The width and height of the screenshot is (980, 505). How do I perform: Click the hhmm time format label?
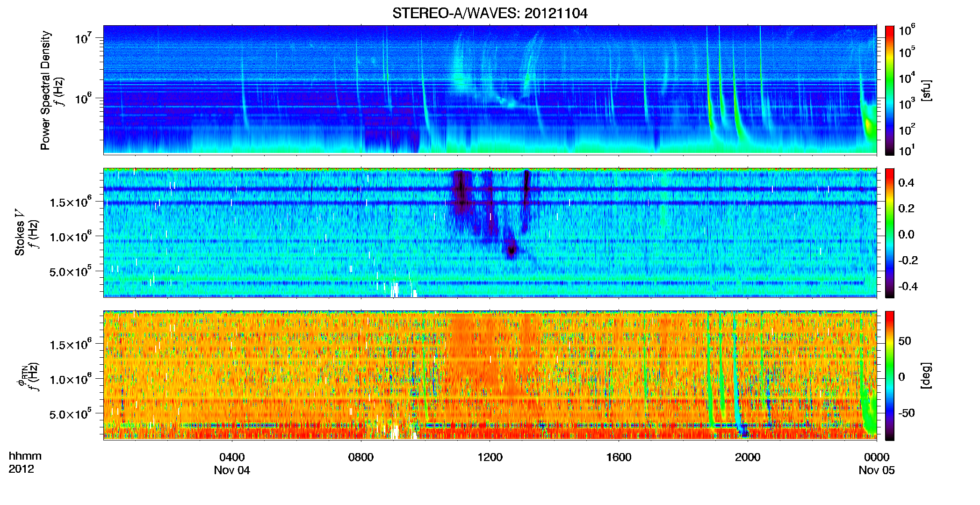[x=25, y=456]
